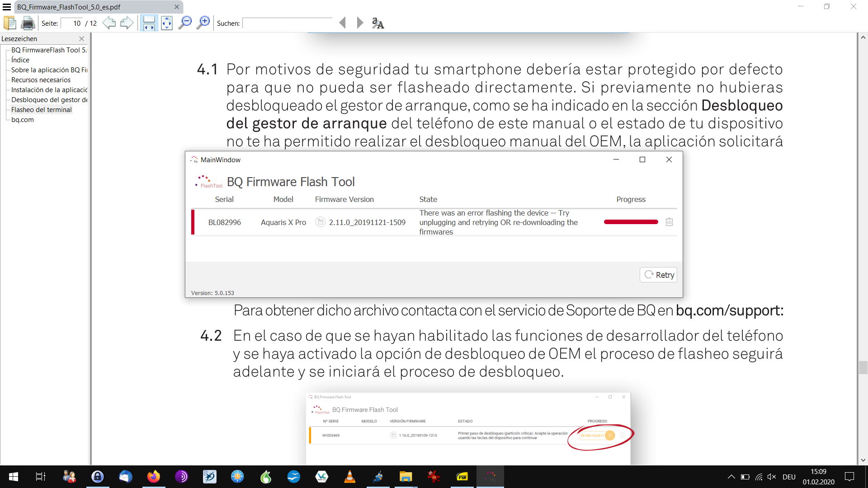Image resolution: width=868 pixels, height=488 pixels.
Task: Click firmware file icon beside 2.11.0_20191121-1509
Action: [321, 222]
